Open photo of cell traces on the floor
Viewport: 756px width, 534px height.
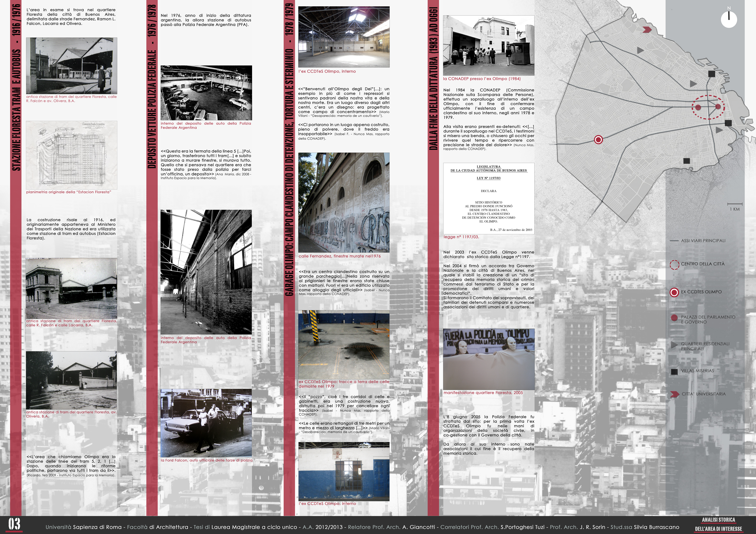(344, 345)
